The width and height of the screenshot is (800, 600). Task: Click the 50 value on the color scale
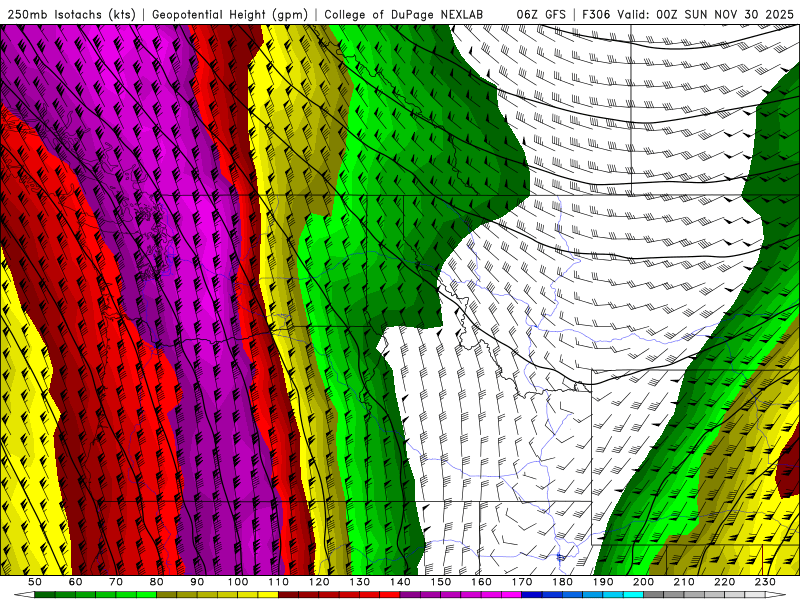click(35, 582)
